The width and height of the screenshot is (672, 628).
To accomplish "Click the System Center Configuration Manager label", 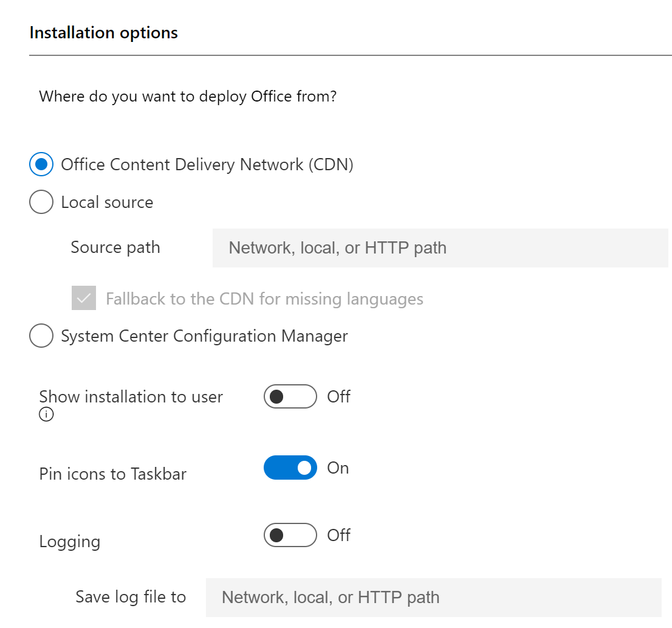I will 204,337.
